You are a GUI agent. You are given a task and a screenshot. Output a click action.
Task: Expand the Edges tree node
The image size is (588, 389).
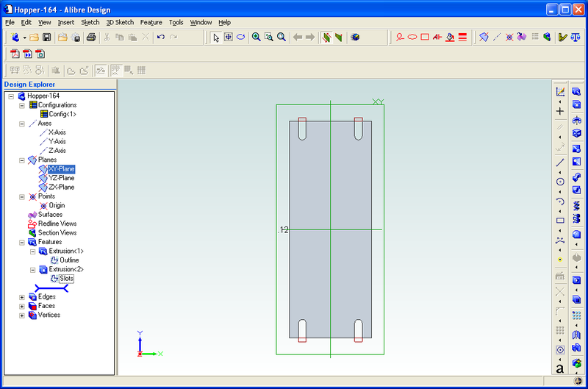(22, 297)
